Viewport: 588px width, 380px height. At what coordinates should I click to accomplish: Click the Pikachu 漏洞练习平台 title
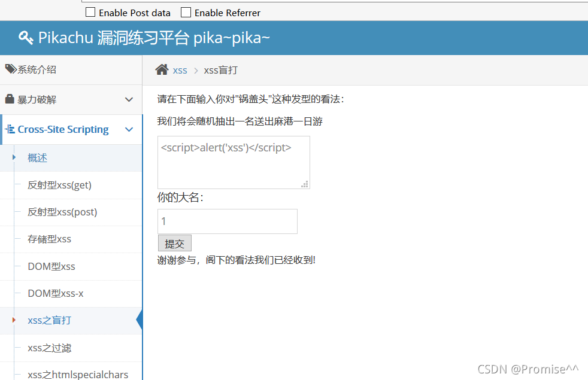[154, 38]
